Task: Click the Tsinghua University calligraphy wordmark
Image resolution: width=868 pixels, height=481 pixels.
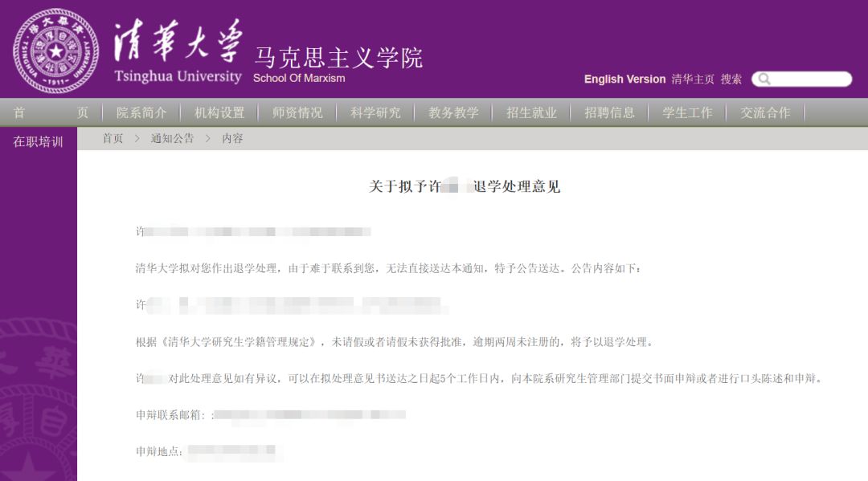Action: pyautogui.click(x=178, y=51)
